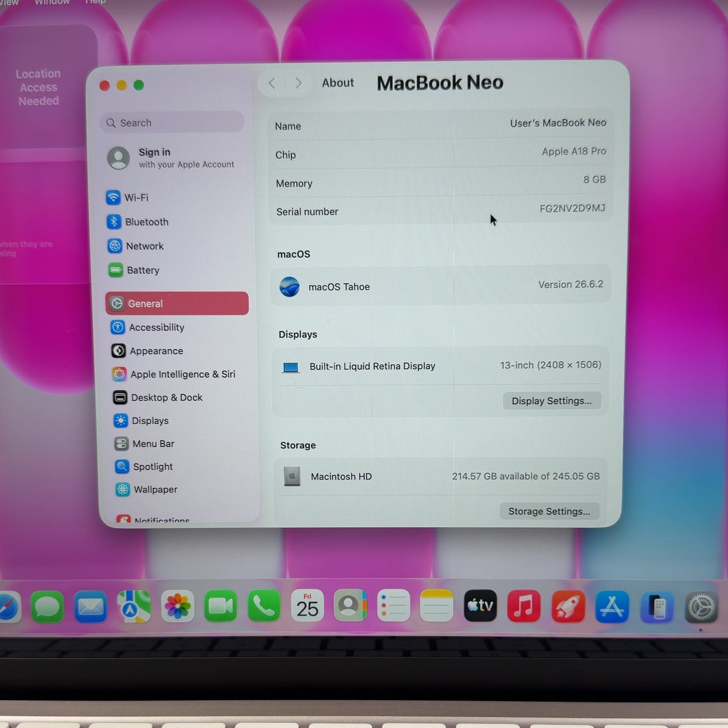Go forward with the right chevron
Viewport: 728px width, 728px height.
(x=298, y=83)
